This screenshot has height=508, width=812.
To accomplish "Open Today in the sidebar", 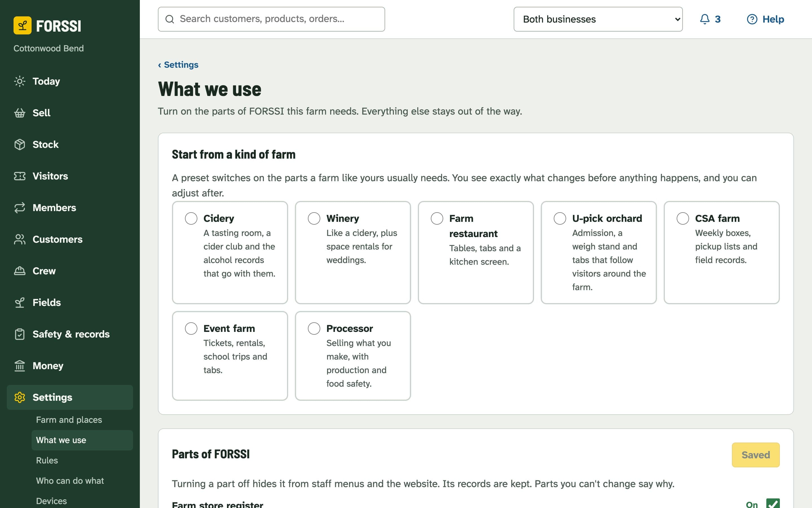I will point(70,81).
